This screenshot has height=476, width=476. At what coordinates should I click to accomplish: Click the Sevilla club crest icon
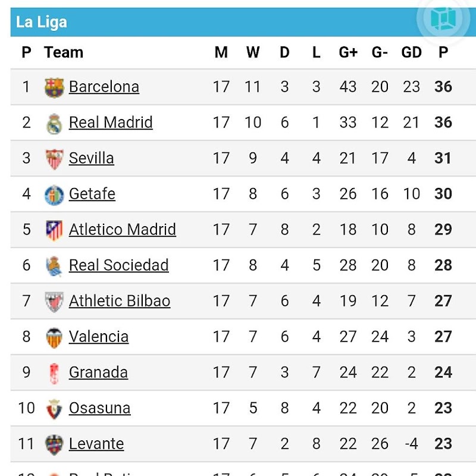(x=54, y=159)
